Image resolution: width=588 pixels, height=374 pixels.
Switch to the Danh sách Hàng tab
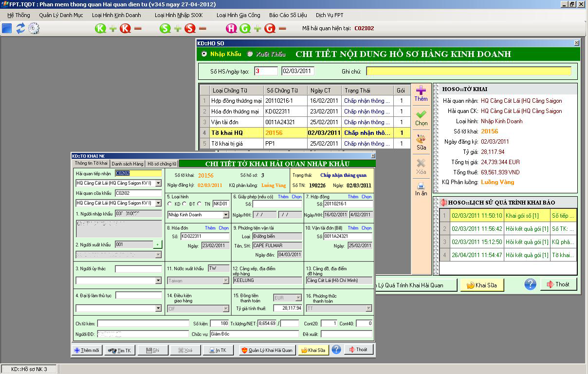[128, 164]
